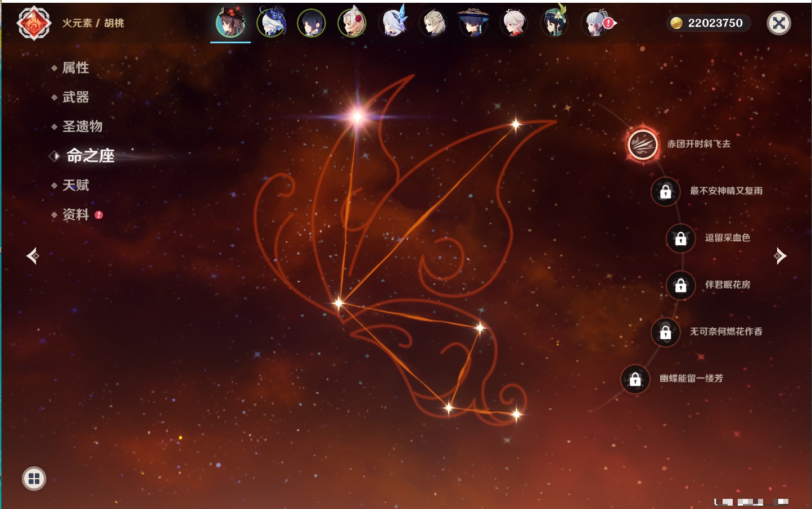812x509 pixels.
Task: Click the 逗留采血色 constellation name
Action: (x=728, y=237)
